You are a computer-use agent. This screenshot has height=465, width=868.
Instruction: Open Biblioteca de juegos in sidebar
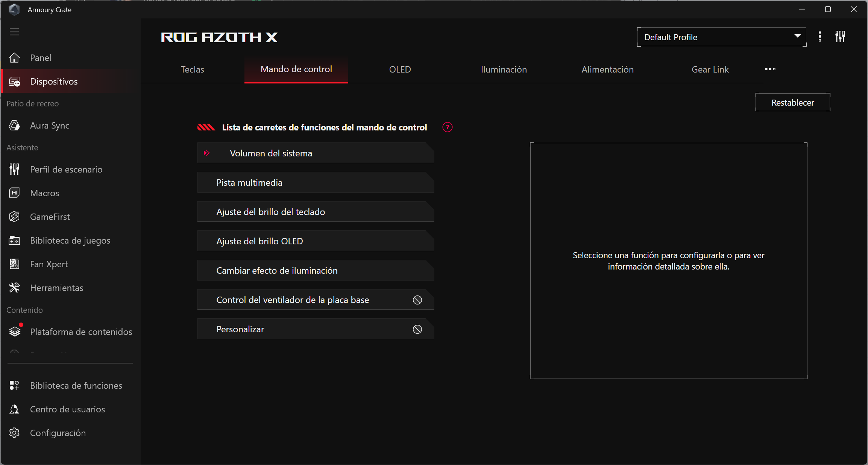click(71, 240)
